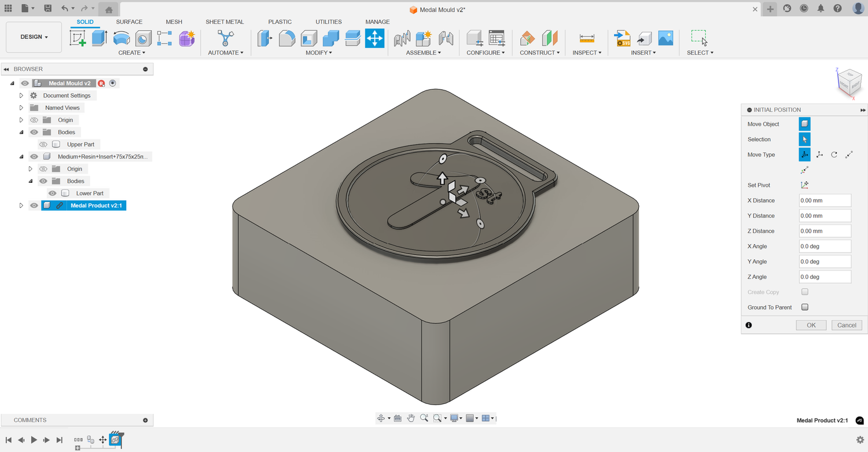868x452 pixels.
Task: Click the Create Form purple icon
Action: 186,38
